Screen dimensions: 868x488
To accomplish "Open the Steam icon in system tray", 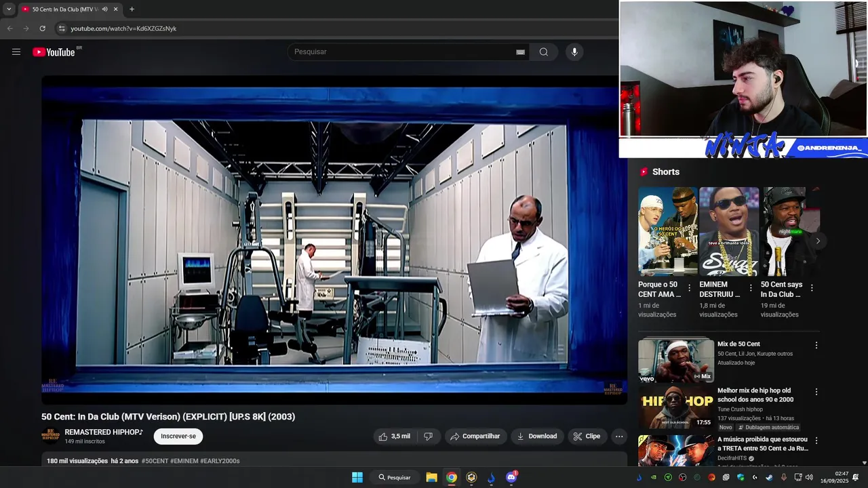I will (769, 477).
